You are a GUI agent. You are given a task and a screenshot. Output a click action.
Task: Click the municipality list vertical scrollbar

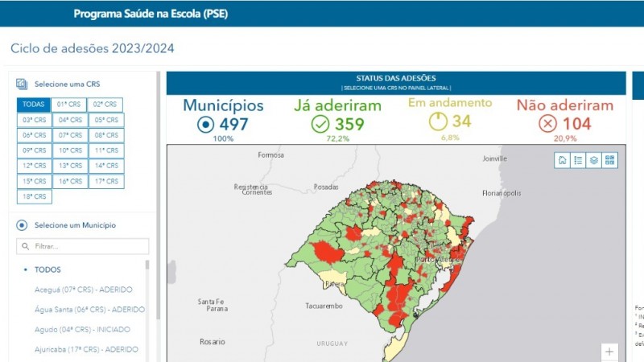click(x=147, y=306)
